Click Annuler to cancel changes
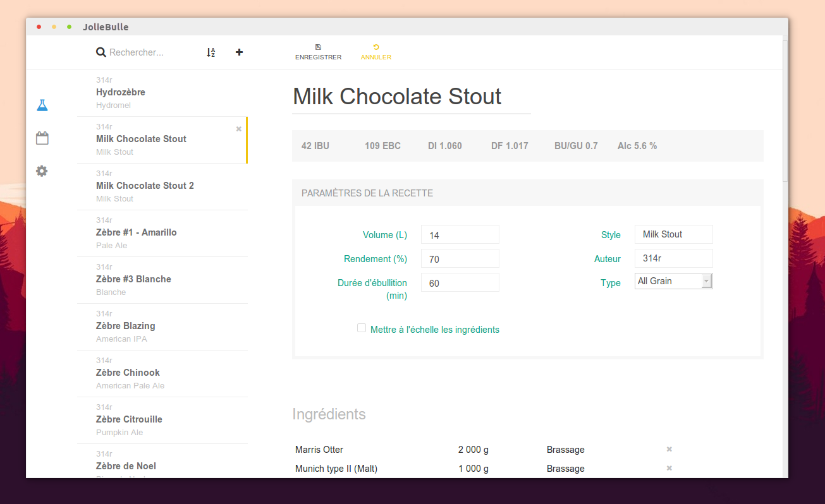 (376, 52)
